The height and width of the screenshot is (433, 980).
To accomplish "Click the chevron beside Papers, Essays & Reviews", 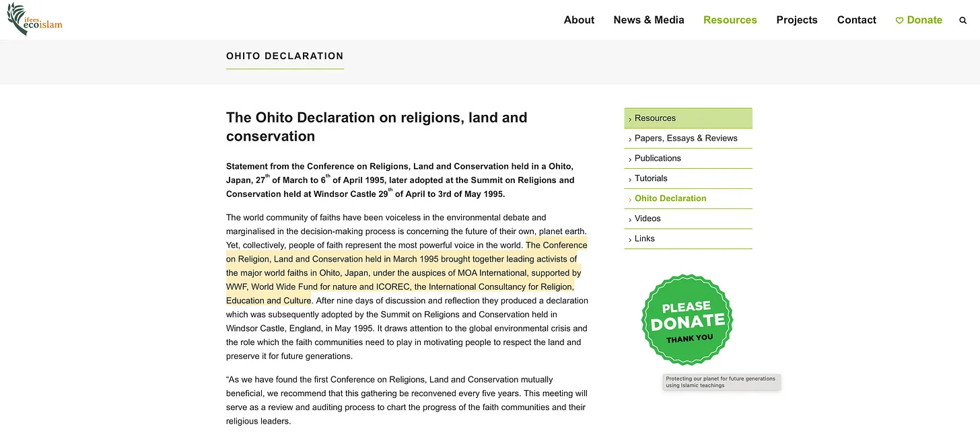I will click(x=630, y=139).
